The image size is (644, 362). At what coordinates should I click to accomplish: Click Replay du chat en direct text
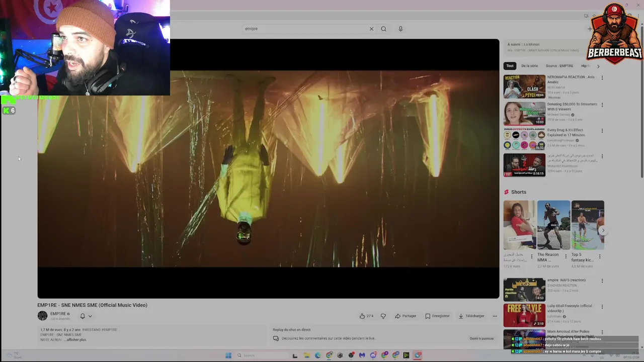point(291,330)
